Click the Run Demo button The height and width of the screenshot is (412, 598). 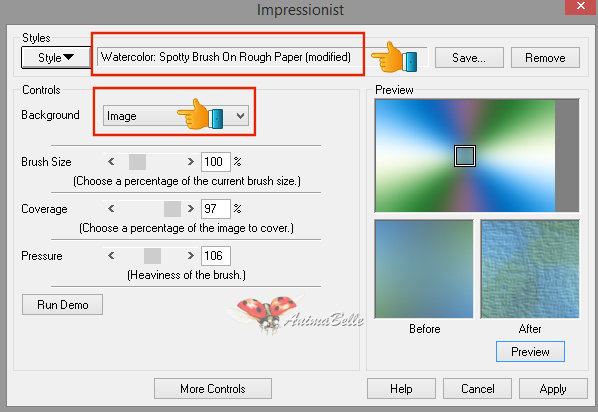[x=63, y=304]
